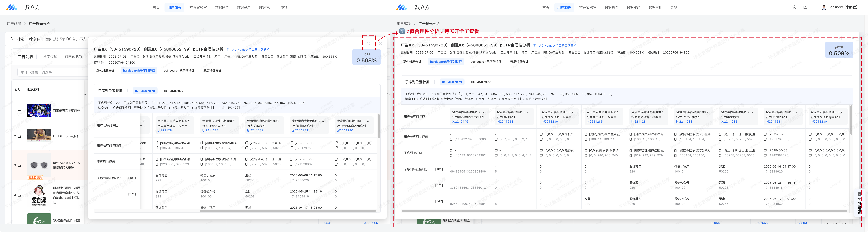Click the row 1 detail list icon
The height and width of the screenshot is (232, 868).
20,111
